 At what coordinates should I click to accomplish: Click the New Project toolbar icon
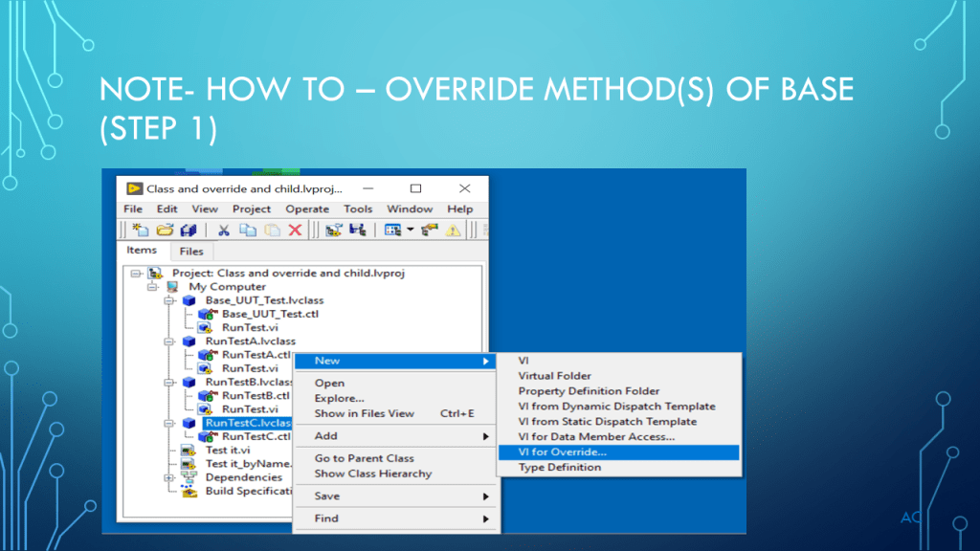tap(141, 230)
